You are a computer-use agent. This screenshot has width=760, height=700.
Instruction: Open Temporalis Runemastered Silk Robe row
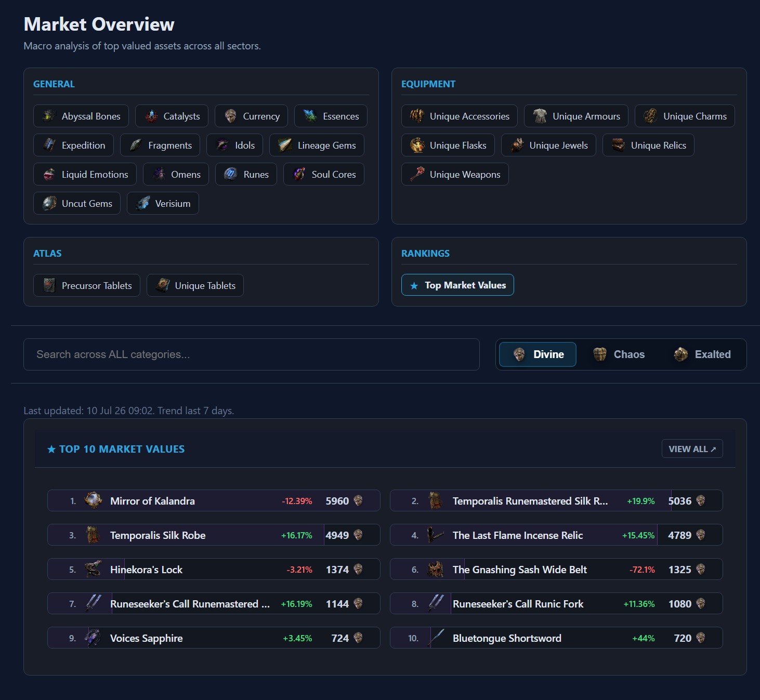pos(556,500)
